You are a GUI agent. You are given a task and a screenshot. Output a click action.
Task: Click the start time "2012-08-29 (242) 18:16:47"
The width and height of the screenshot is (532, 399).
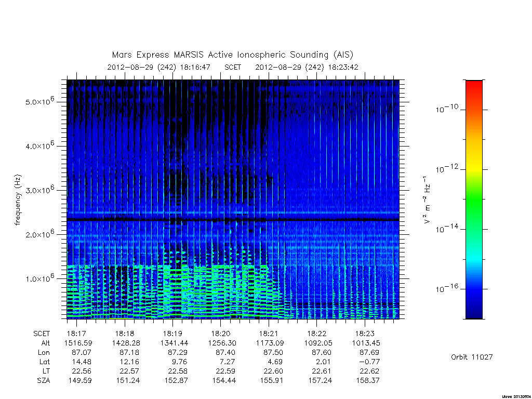point(159,67)
